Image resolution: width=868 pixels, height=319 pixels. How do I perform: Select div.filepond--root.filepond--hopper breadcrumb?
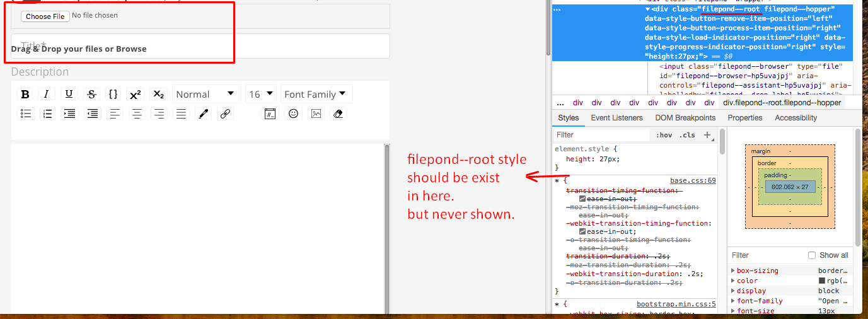(x=782, y=103)
